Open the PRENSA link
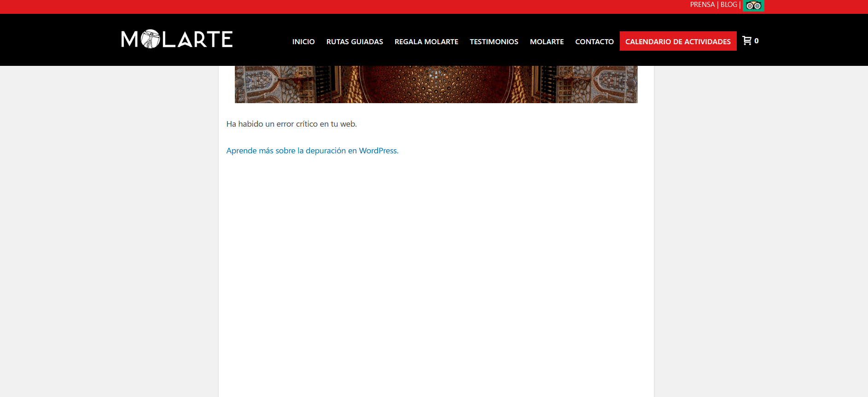The width and height of the screenshot is (868, 397). tap(702, 5)
